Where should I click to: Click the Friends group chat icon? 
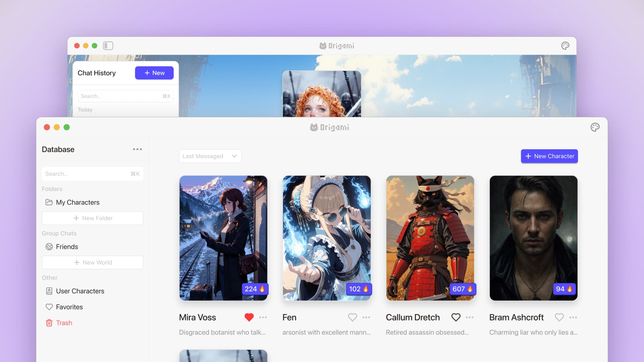49,247
